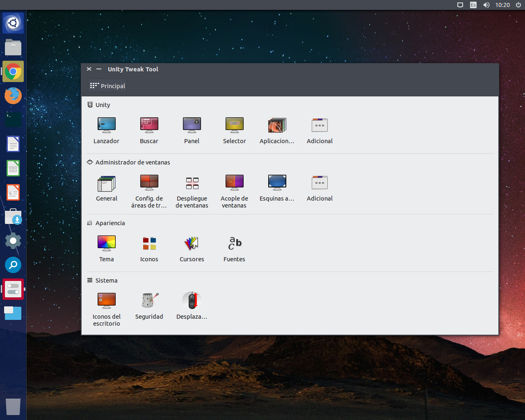Open the Esquinas a... hot corners icon
The width and height of the screenshot is (525, 420).
click(x=277, y=183)
